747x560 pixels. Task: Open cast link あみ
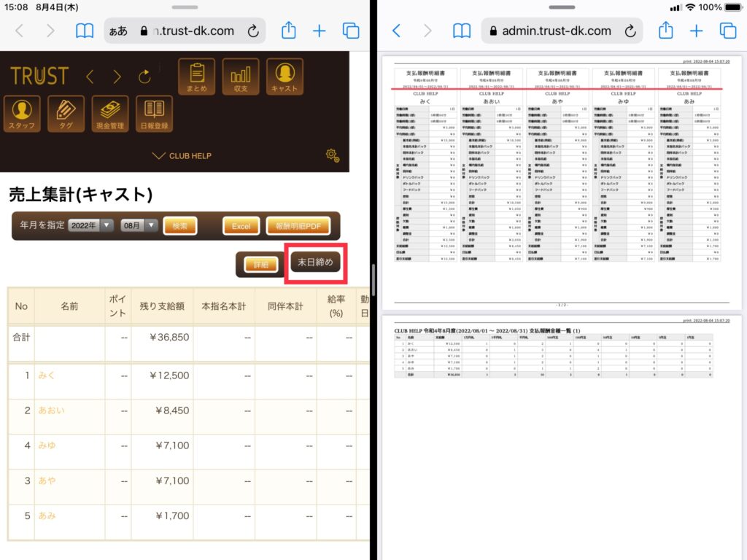point(47,516)
